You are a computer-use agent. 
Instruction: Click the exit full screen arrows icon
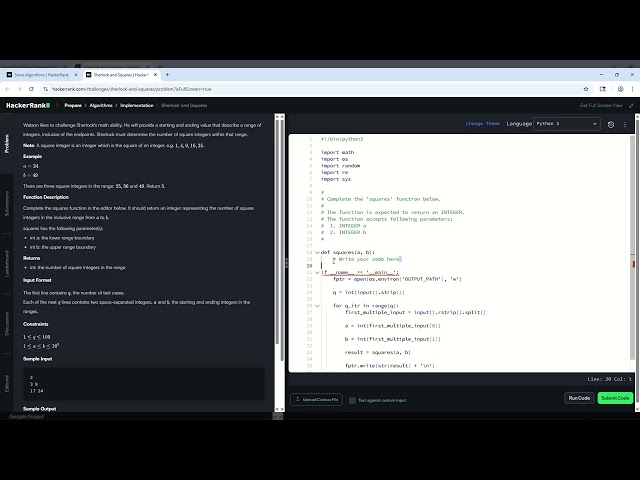tap(631, 105)
